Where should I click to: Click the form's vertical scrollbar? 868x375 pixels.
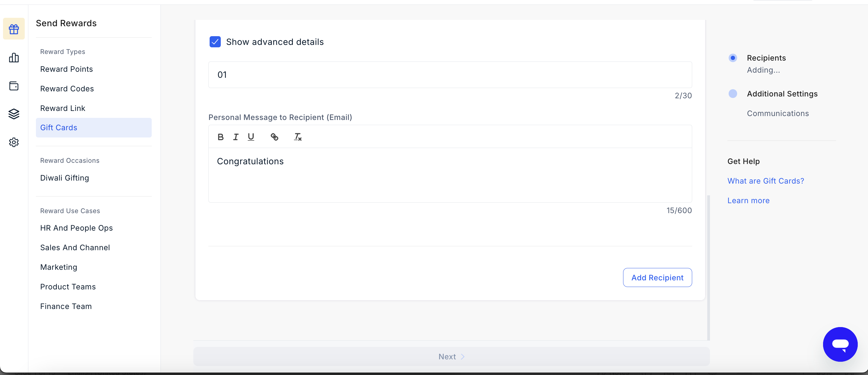708,268
